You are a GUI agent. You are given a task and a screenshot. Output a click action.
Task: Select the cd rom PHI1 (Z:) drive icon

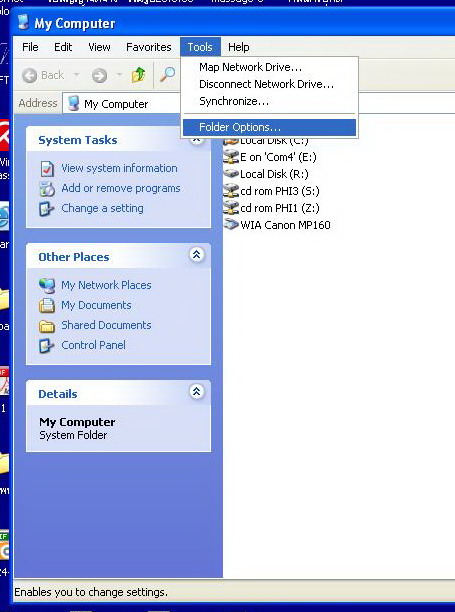click(x=231, y=208)
